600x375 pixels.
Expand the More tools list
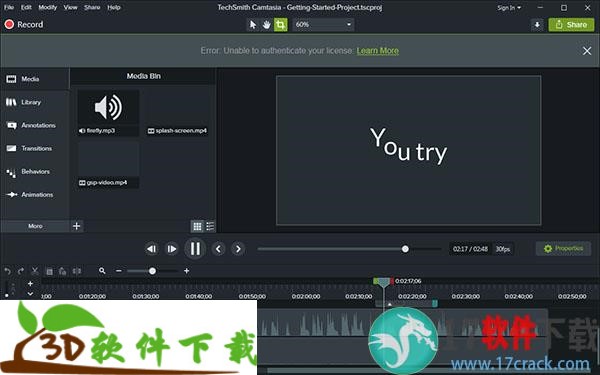pos(35,226)
